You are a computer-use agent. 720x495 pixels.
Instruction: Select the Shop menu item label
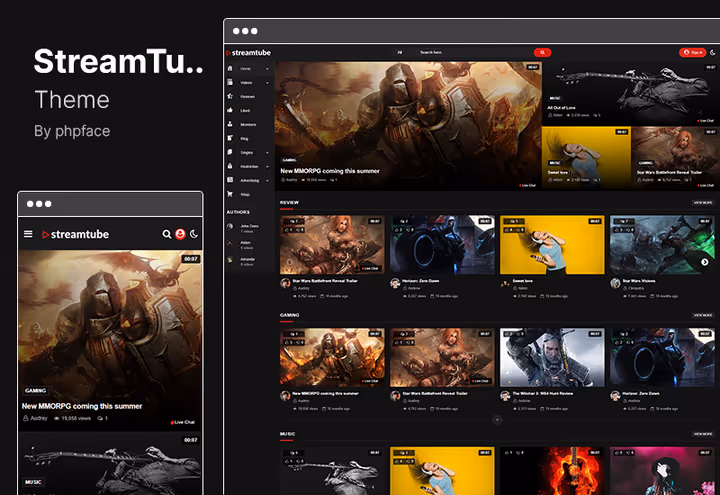(245, 195)
